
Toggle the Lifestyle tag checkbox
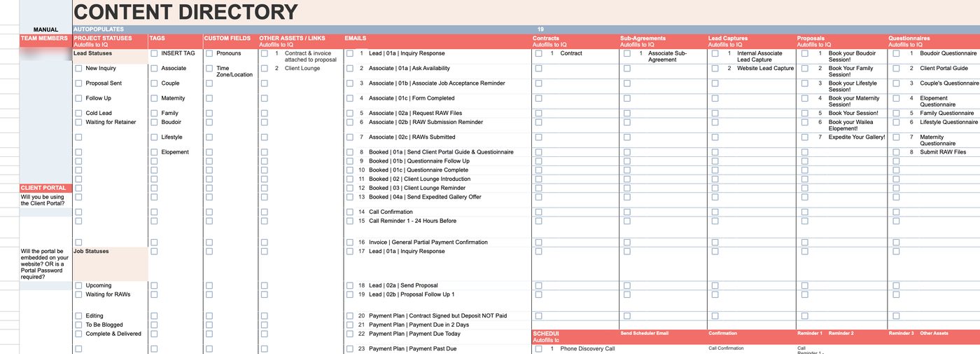coord(154,137)
